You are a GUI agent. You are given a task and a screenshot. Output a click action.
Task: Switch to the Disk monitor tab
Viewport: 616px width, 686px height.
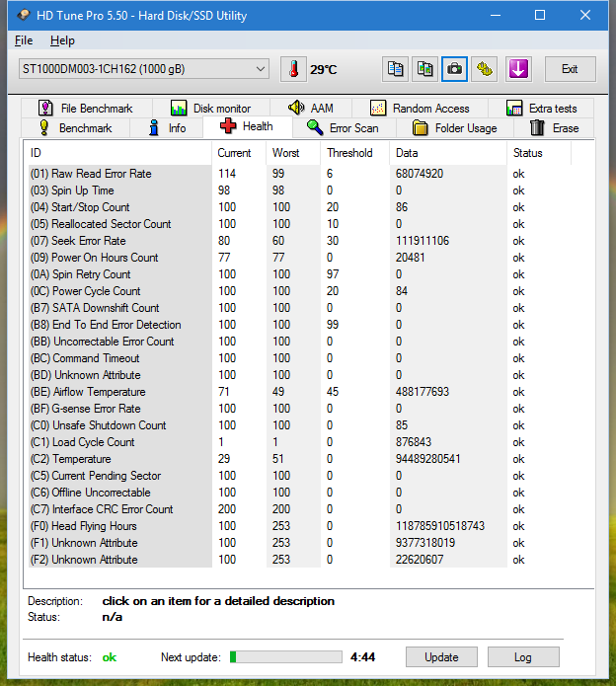click(x=211, y=108)
